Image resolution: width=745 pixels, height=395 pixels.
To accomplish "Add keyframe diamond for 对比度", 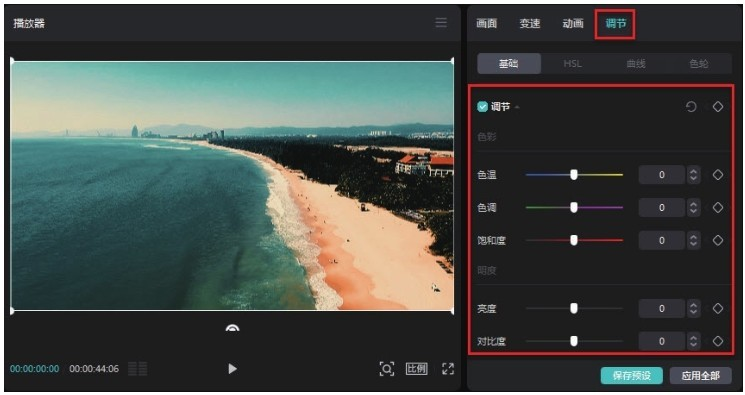I will [x=717, y=341].
